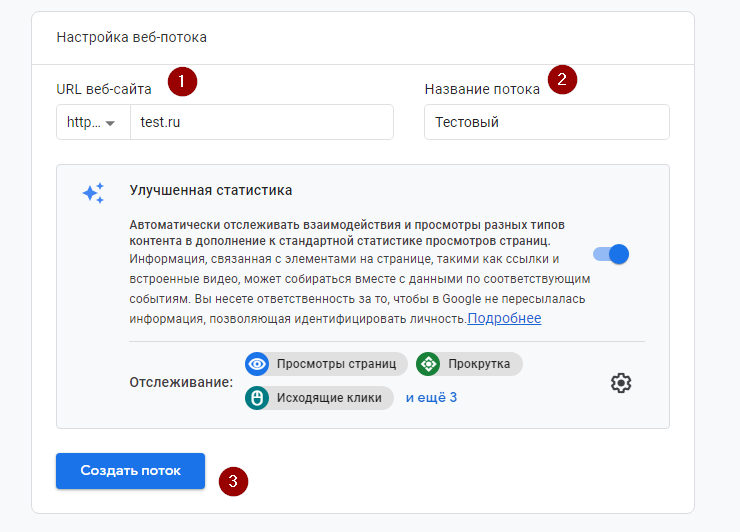Click the Улучшенная статистика heading

(x=211, y=190)
